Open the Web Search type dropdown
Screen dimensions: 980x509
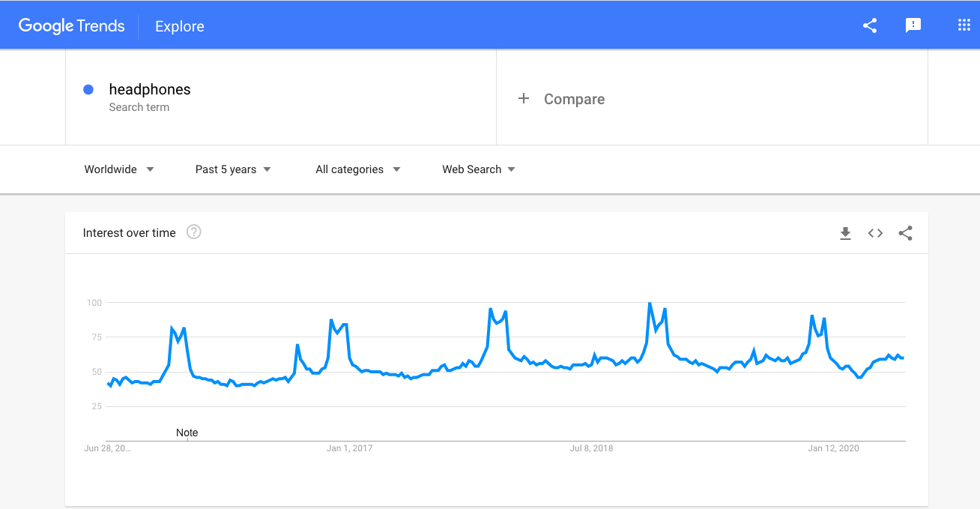(x=479, y=169)
